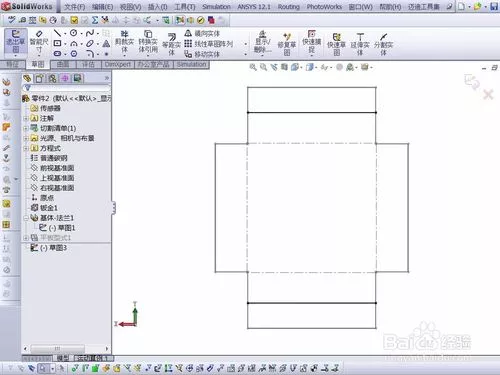Collapse the 基体-法兰1 tree node
The height and width of the screenshot is (375, 500).
coord(26,218)
